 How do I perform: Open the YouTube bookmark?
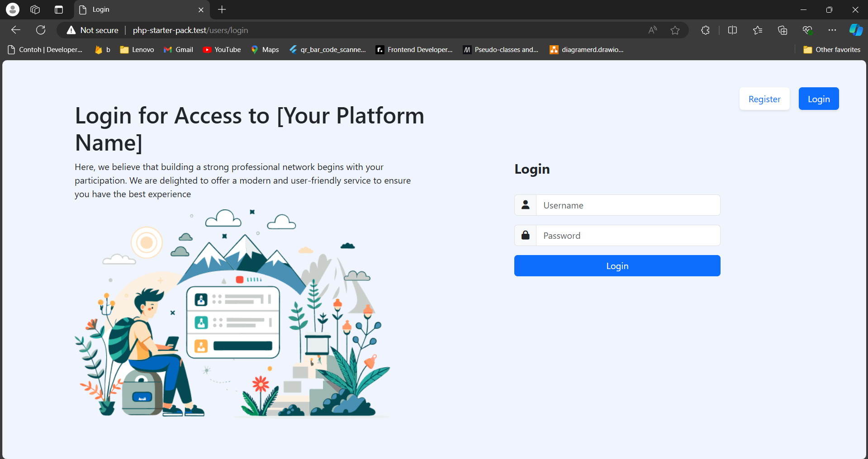(222, 50)
